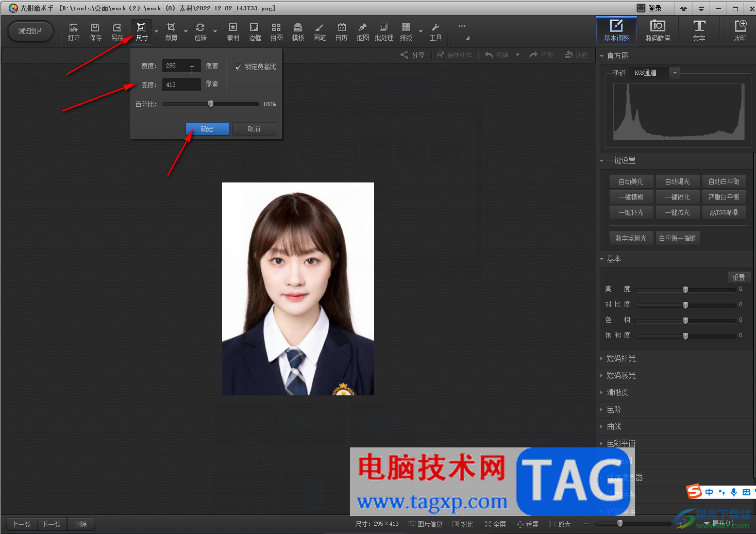The width and height of the screenshot is (756, 534).
Task: Click the 自动白平衡 button
Action: coord(724,181)
